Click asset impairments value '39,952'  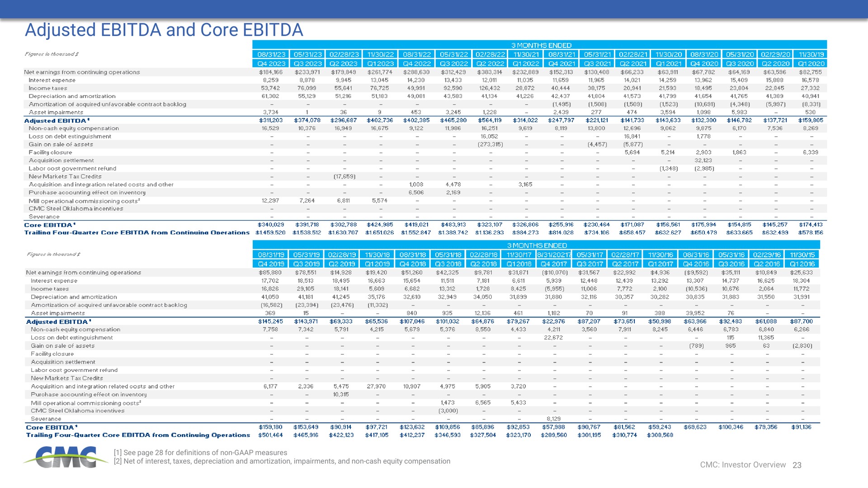click(x=695, y=313)
